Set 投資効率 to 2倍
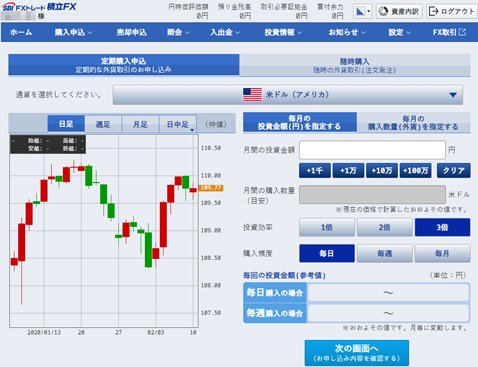This screenshot has height=367, width=478. [385, 227]
